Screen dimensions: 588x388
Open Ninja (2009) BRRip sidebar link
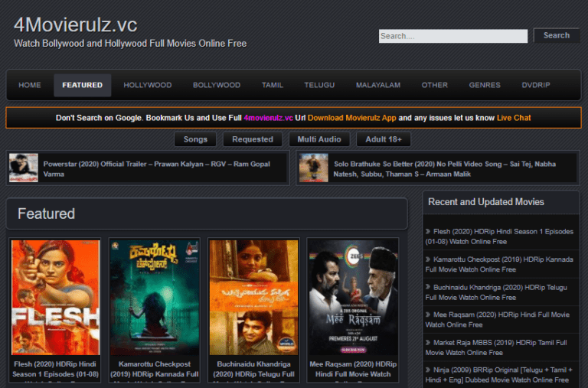click(498, 375)
